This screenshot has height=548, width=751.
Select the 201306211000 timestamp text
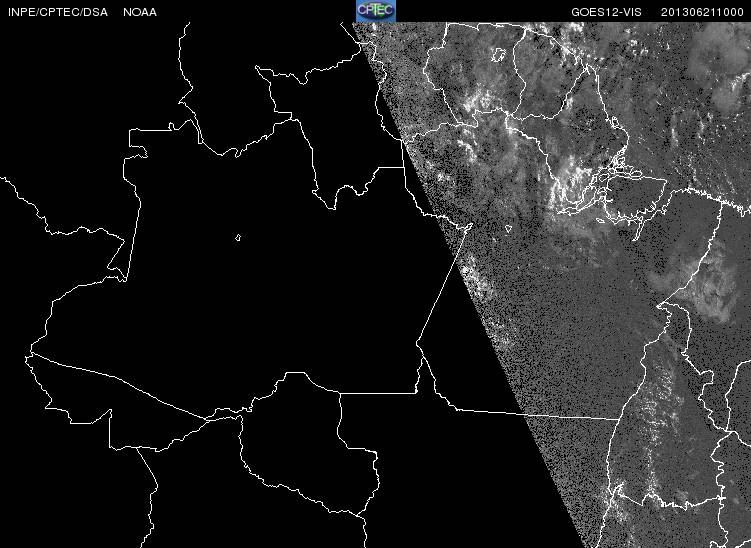pyautogui.click(x=702, y=12)
